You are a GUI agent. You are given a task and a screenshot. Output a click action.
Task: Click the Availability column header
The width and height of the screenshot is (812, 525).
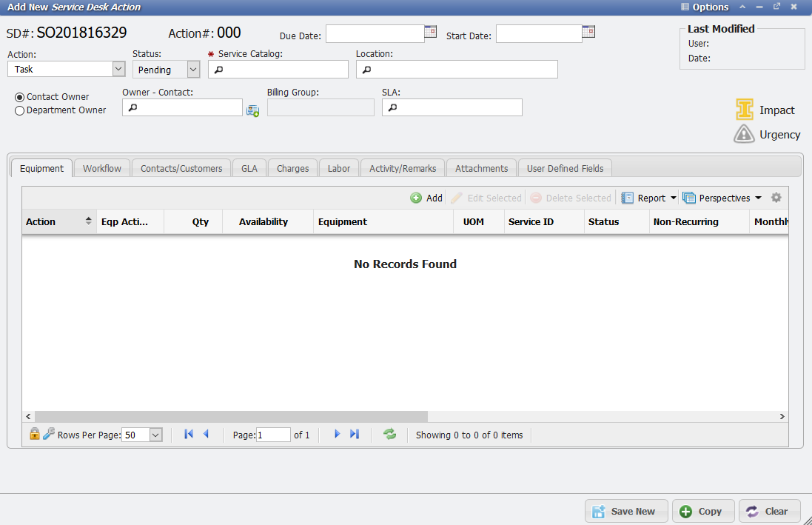click(x=268, y=222)
